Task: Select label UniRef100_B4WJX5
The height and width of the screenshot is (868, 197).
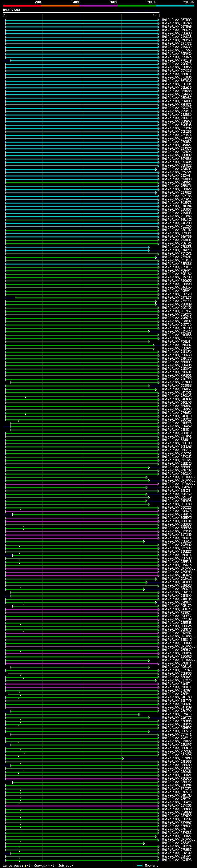Action: 177,220
